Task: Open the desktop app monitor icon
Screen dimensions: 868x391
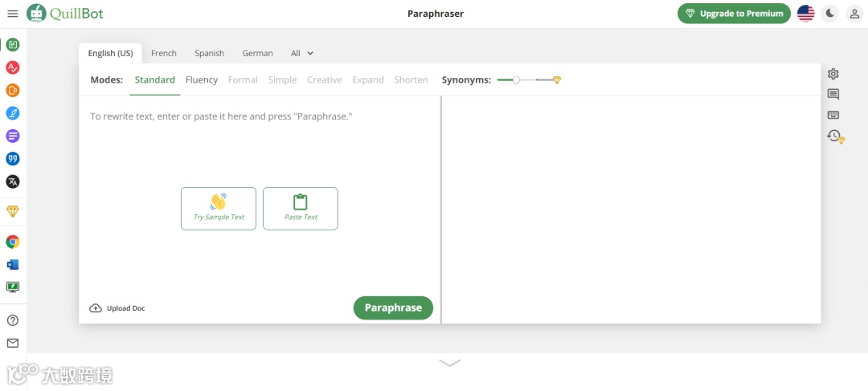Action: (x=13, y=287)
